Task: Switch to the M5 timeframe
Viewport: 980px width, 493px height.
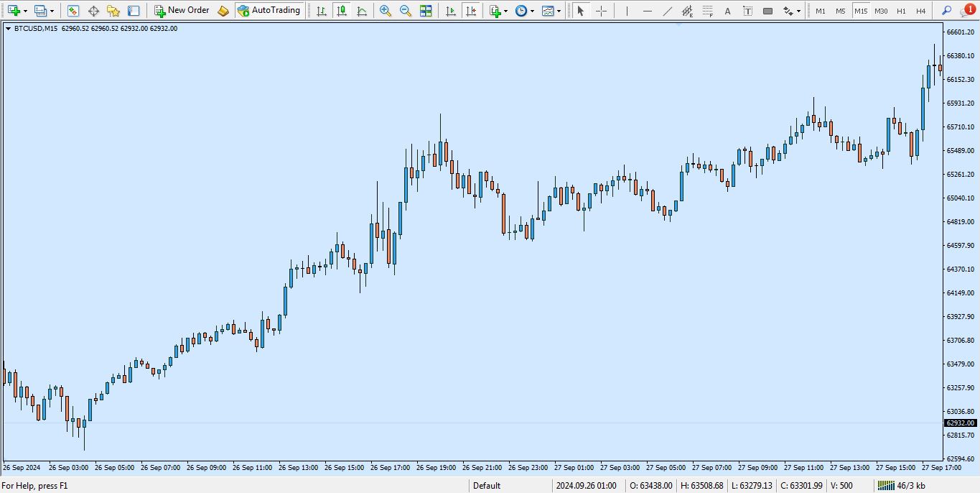Action: 841,11
